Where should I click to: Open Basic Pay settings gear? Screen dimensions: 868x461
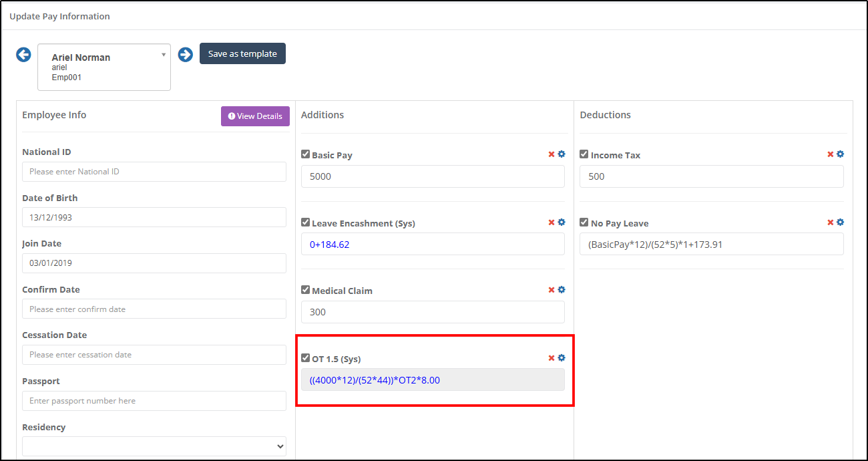(x=562, y=154)
